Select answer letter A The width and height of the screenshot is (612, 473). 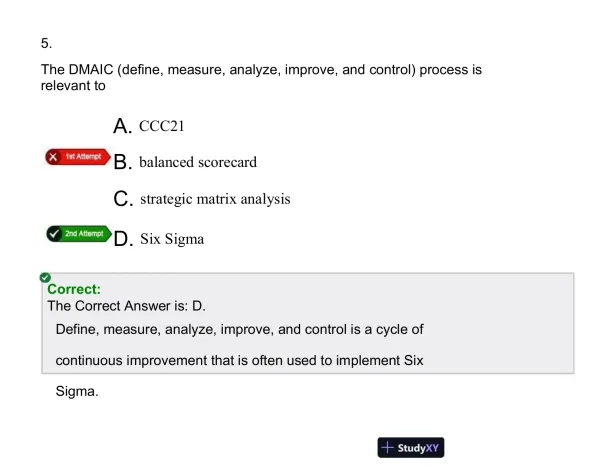click(123, 126)
